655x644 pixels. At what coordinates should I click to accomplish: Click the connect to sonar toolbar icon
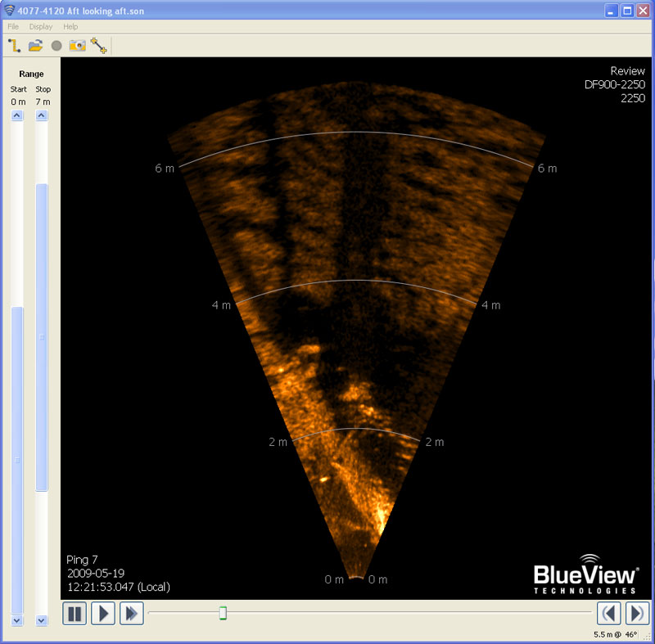click(14, 46)
